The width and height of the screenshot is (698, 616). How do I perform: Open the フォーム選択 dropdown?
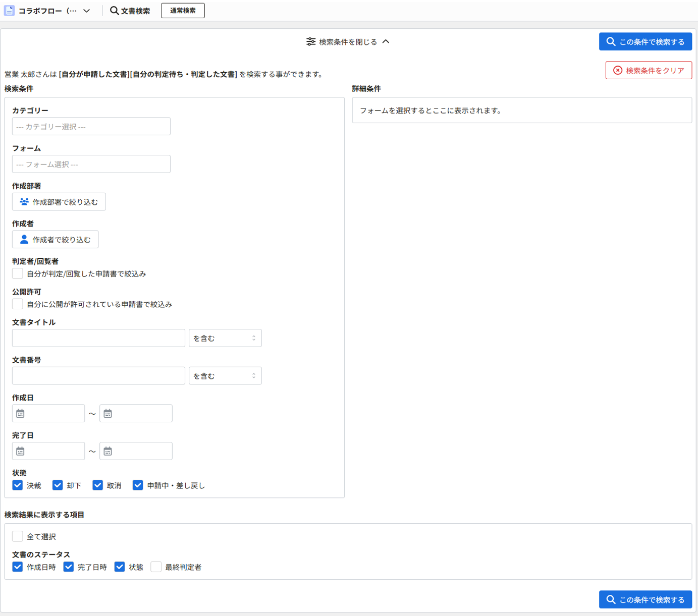pyautogui.click(x=91, y=164)
